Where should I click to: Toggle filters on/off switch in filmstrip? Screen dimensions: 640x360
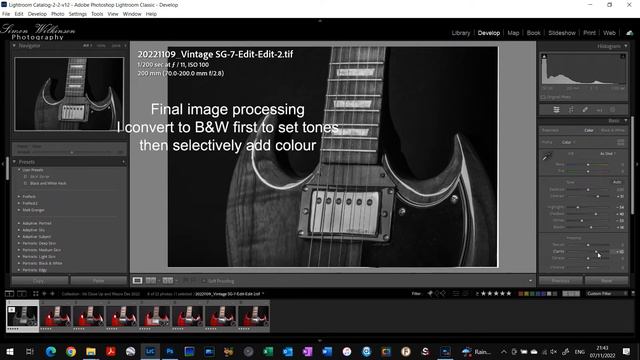coord(633,293)
